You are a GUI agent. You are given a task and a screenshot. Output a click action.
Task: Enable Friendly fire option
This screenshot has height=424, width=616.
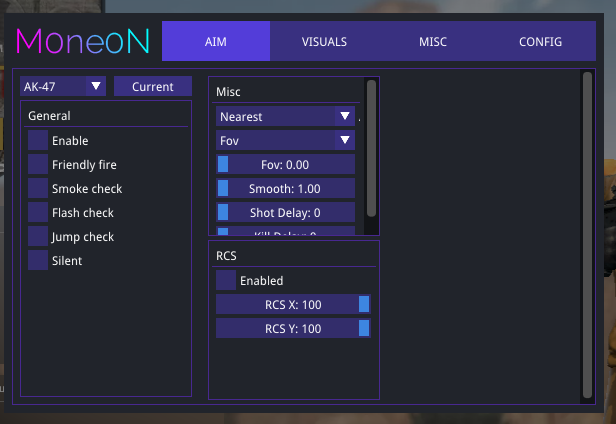tap(38, 165)
